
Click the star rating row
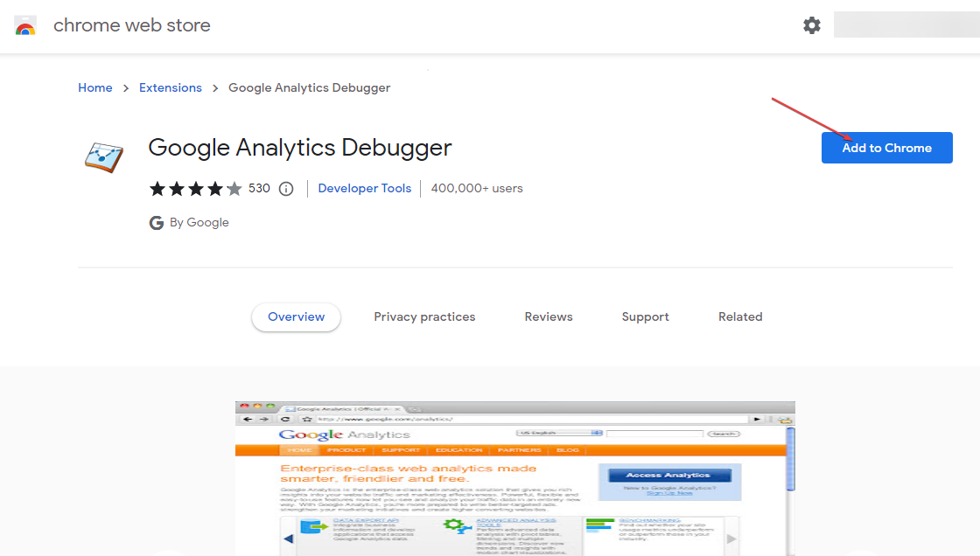pyautogui.click(x=195, y=189)
